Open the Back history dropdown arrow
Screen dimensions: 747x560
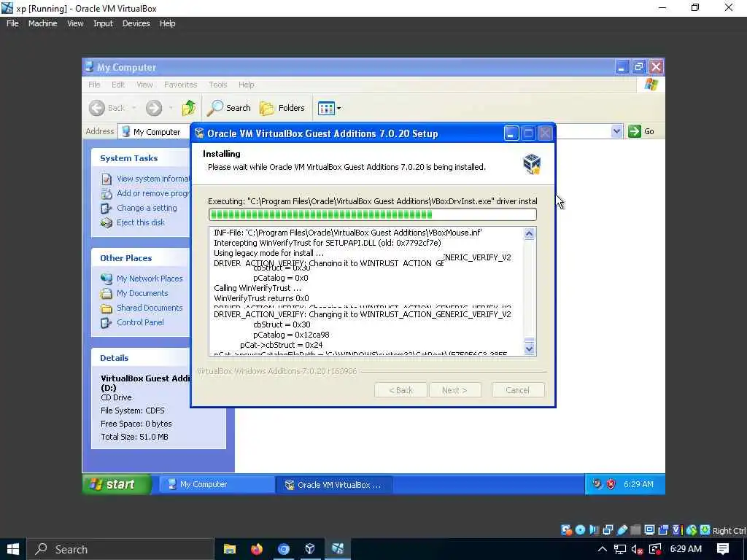point(134,108)
